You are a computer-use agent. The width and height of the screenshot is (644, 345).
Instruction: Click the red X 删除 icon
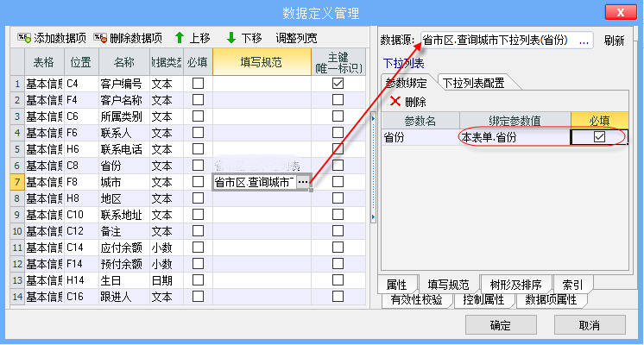395,101
